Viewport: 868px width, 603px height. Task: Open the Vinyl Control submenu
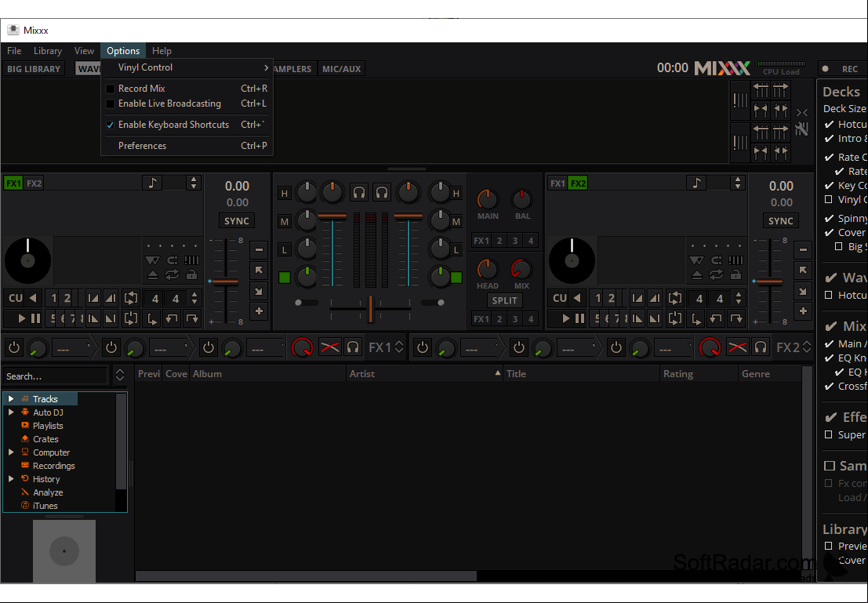pos(187,67)
